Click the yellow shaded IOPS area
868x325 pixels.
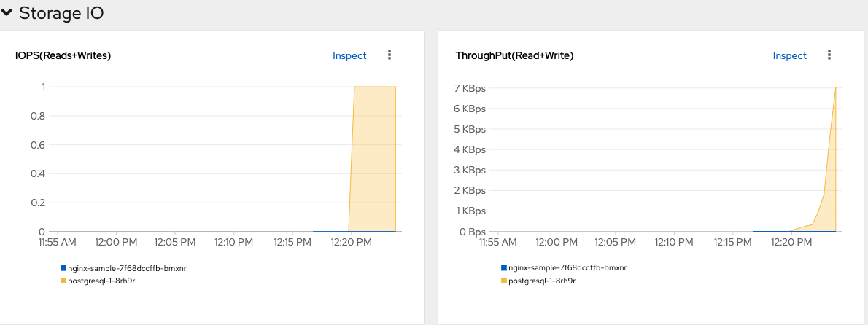373,160
